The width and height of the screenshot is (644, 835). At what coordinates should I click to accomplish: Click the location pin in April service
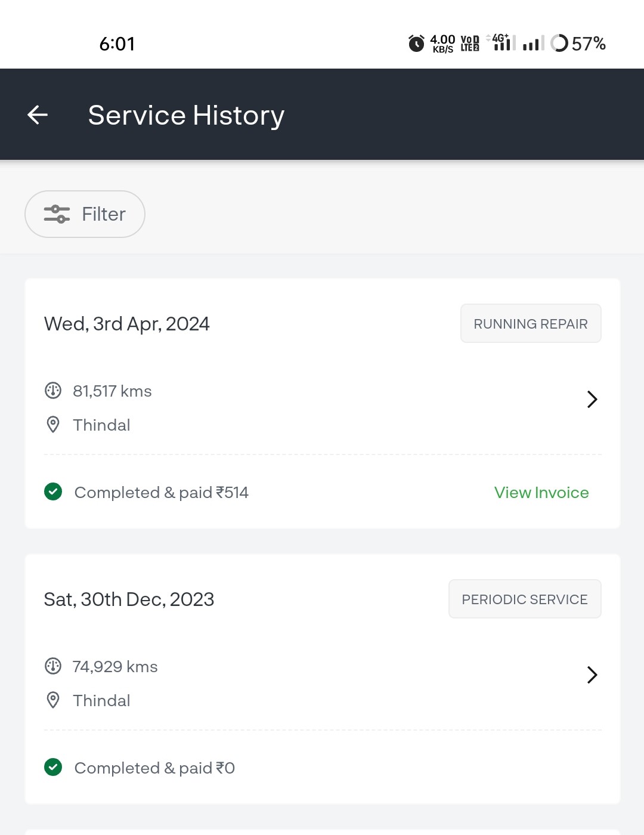(x=53, y=425)
